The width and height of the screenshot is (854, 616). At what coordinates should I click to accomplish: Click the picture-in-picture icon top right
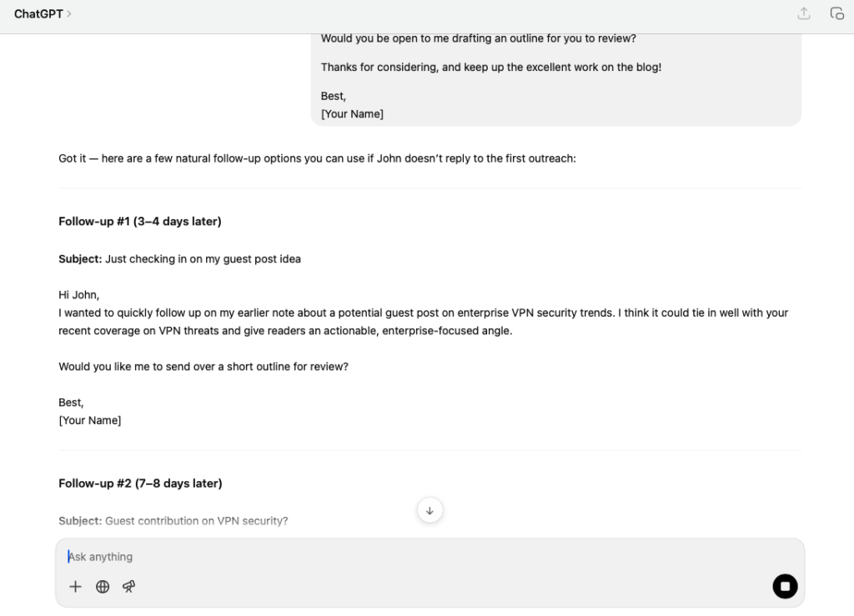click(x=836, y=13)
